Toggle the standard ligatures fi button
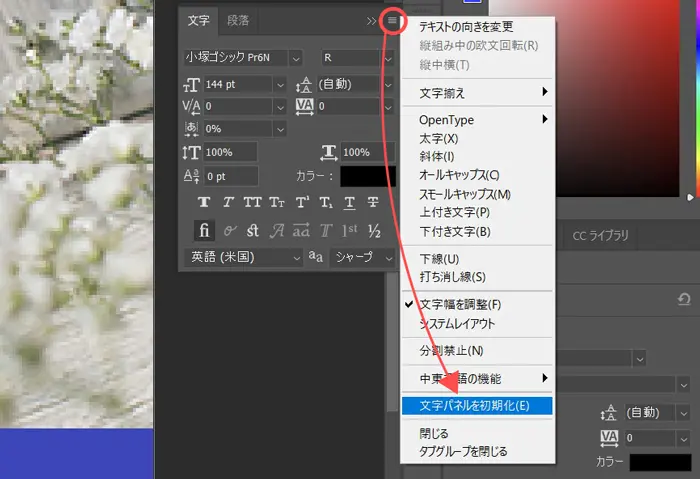This screenshot has height=479, width=700. (x=201, y=230)
